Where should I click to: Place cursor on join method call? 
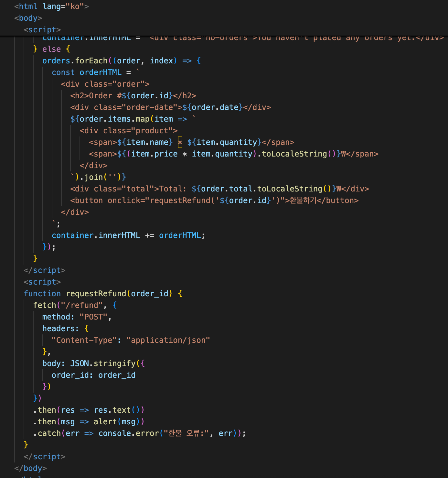(x=93, y=177)
